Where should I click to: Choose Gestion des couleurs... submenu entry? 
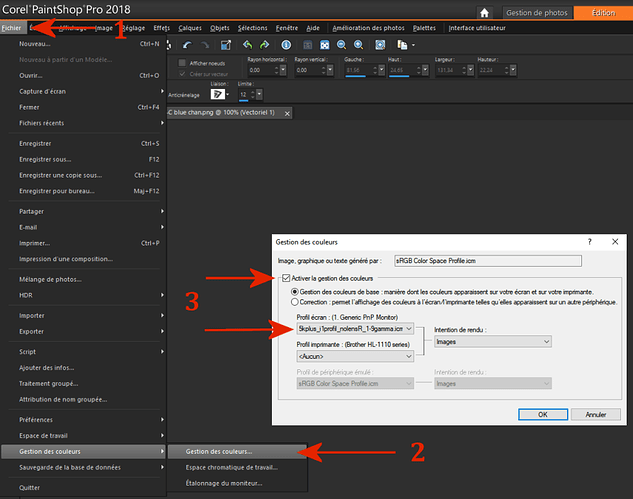click(218, 451)
